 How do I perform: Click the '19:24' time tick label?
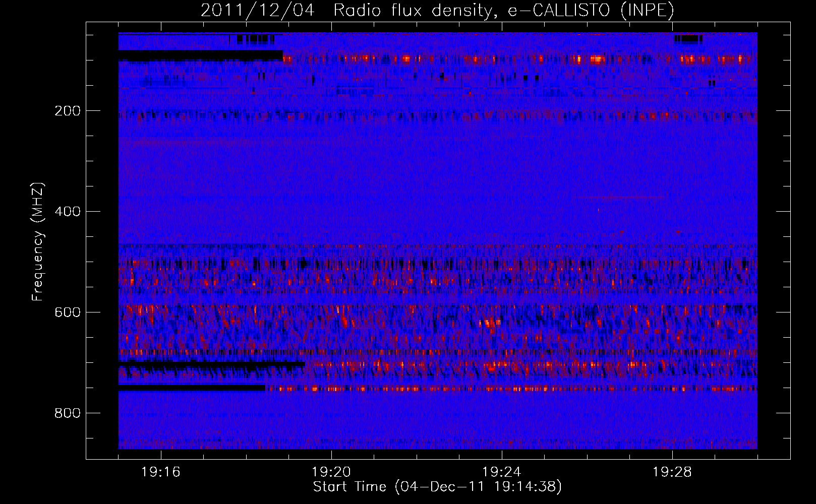click(502, 472)
